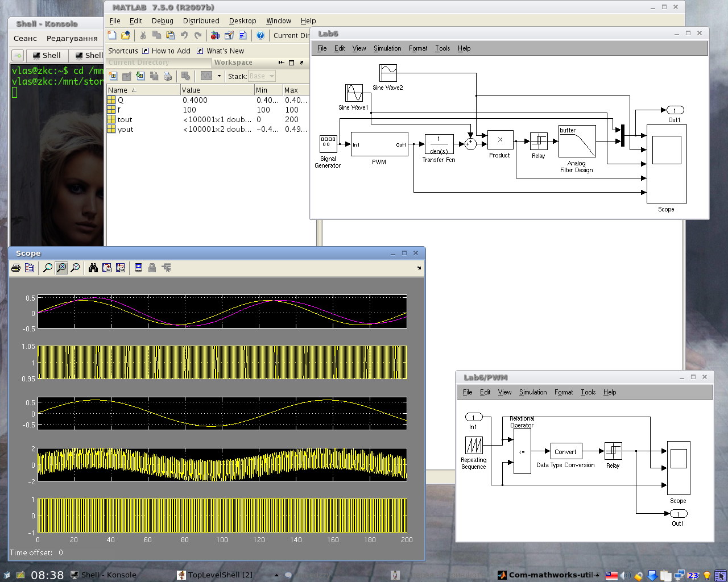Open MATLAB File menu
This screenshot has height=582, width=728.
(x=115, y=21)
